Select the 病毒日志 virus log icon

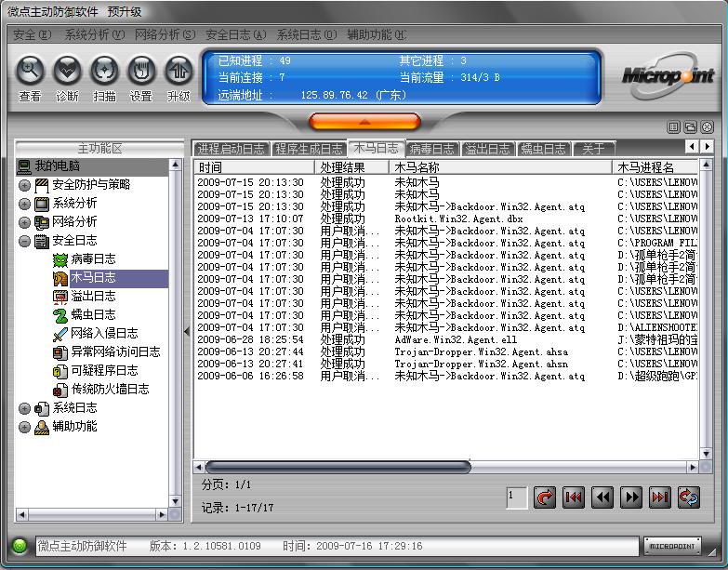click(60, 259)
